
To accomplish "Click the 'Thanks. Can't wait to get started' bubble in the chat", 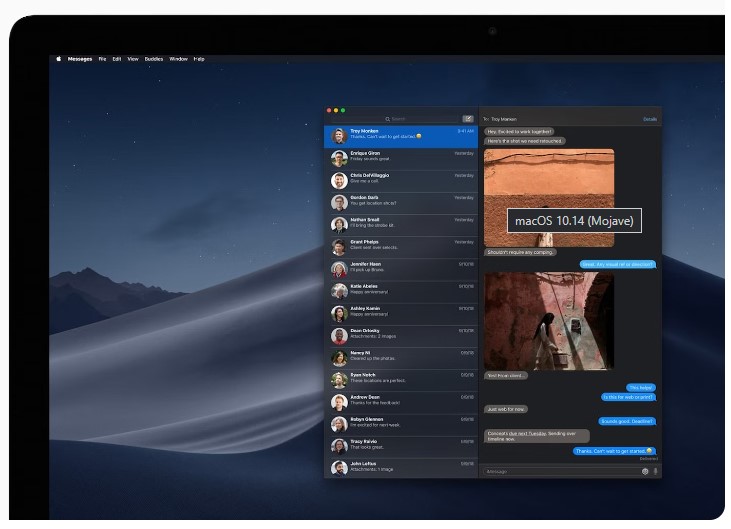I will point(614,451).
